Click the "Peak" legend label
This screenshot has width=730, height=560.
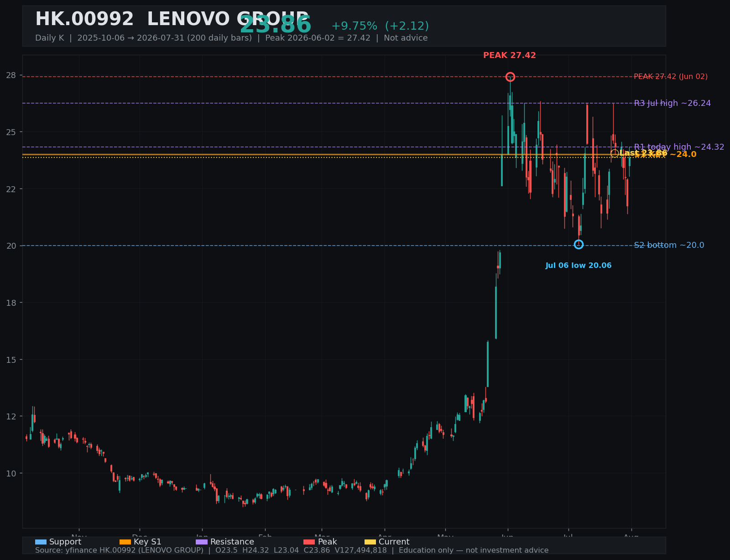click(x=328, y=542)
